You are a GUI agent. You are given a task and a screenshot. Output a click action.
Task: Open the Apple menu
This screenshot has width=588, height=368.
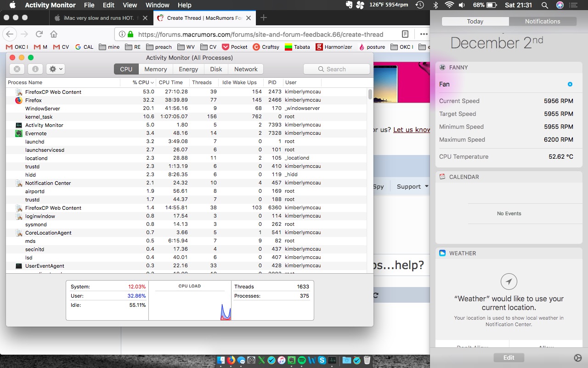12,5
